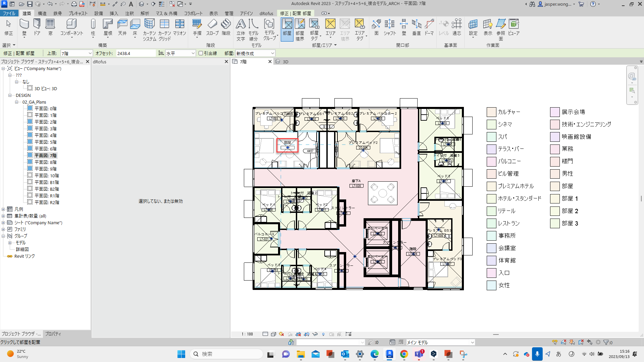The height and width of the screenshot is (362, 644).
Task: Select the 屋根 (Roof) tool
Action: pyautogui.click(x=108, y=24)
